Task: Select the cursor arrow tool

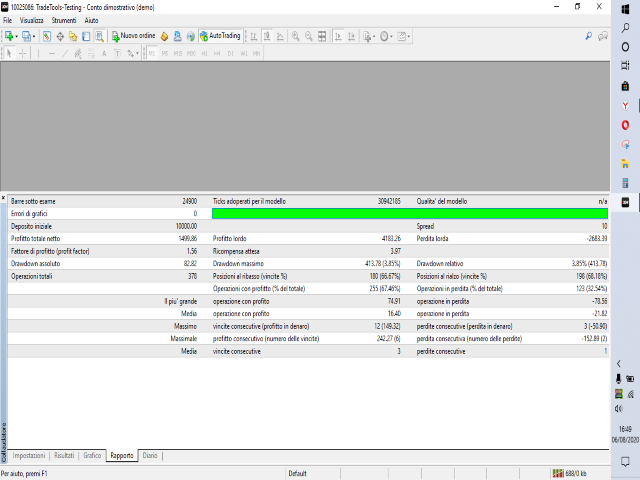Action: (x=9, y=53)
